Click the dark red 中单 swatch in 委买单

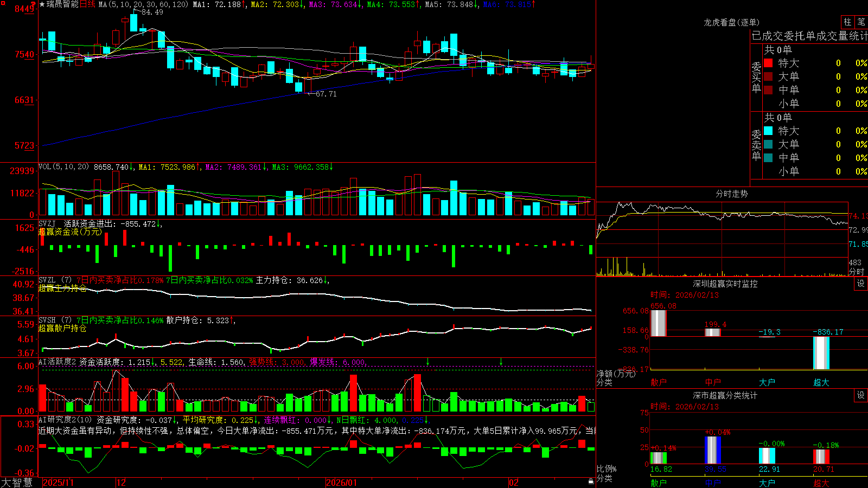[x=768, y=90]
